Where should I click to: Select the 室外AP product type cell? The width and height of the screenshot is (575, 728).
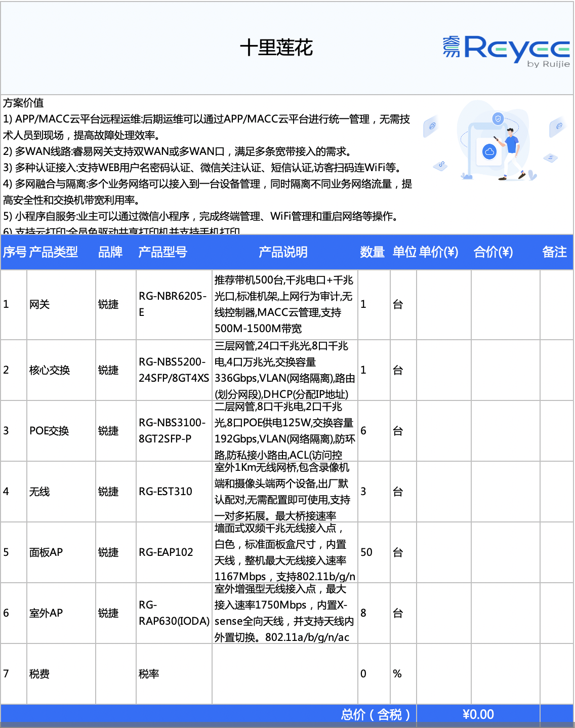(x=61, y=613)
